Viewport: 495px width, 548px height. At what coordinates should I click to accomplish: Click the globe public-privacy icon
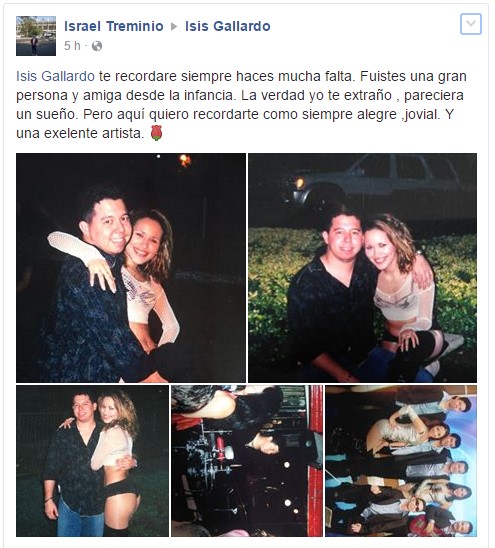[x=97, y=46]
